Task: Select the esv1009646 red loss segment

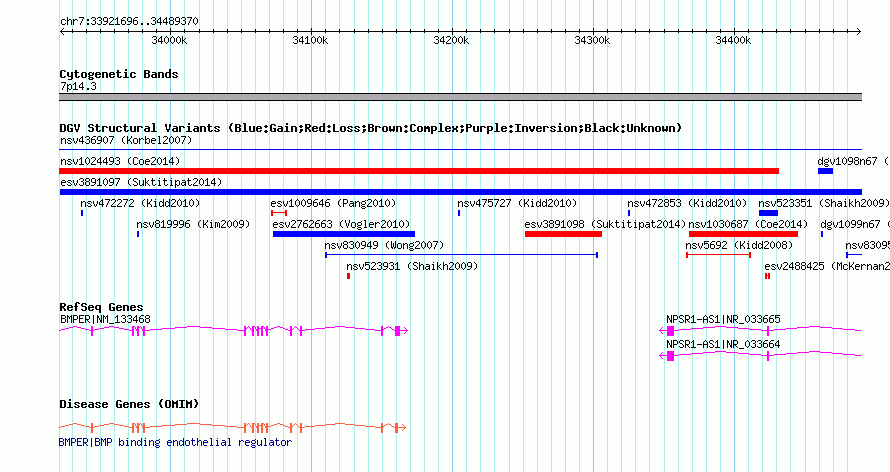Action: point(279,213)
